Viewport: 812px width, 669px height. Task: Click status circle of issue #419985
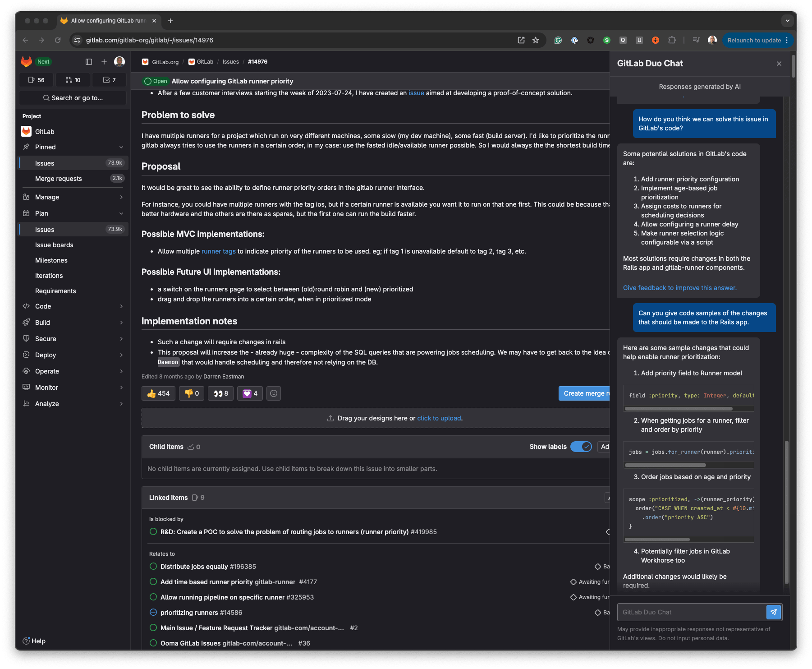click(153, 532)
